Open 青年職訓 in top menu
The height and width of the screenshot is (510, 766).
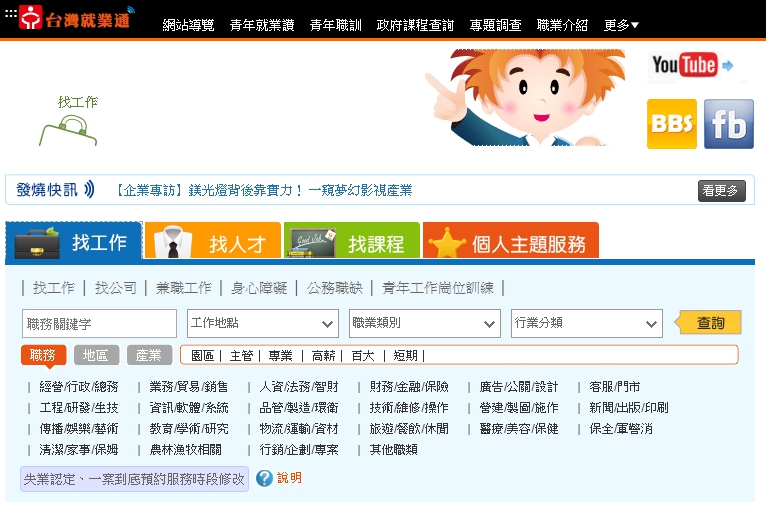tap(336, 25)
